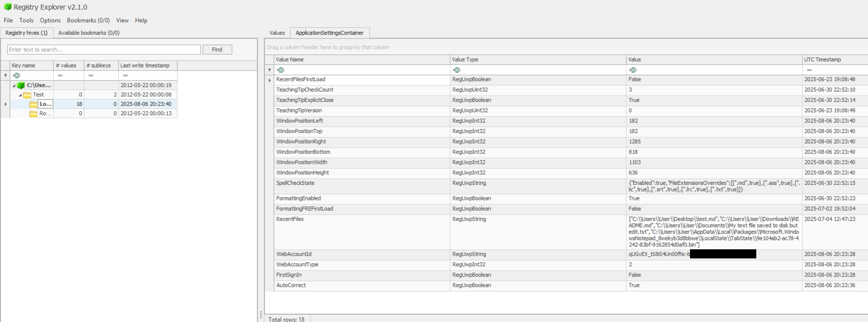The height and width of the screenshot is (322, 868).
Task: Select the WindowPositionHeight value name
Action: point(302,173)
